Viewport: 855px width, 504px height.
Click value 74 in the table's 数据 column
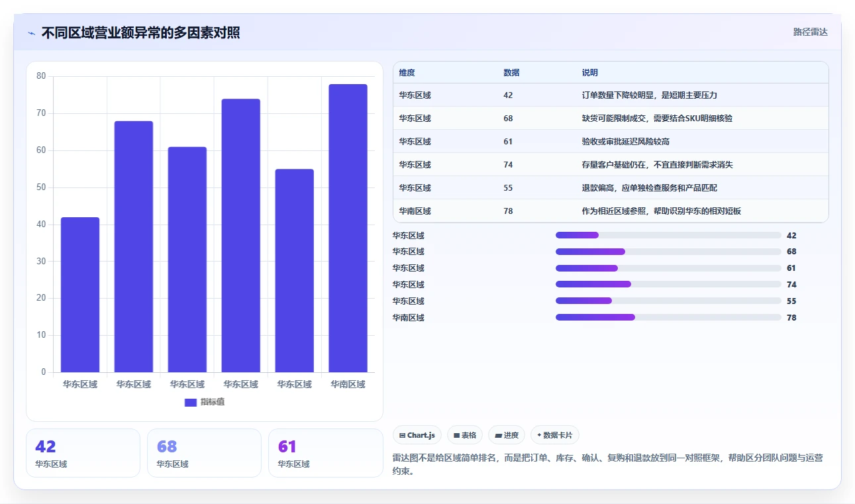click(508, 165)
